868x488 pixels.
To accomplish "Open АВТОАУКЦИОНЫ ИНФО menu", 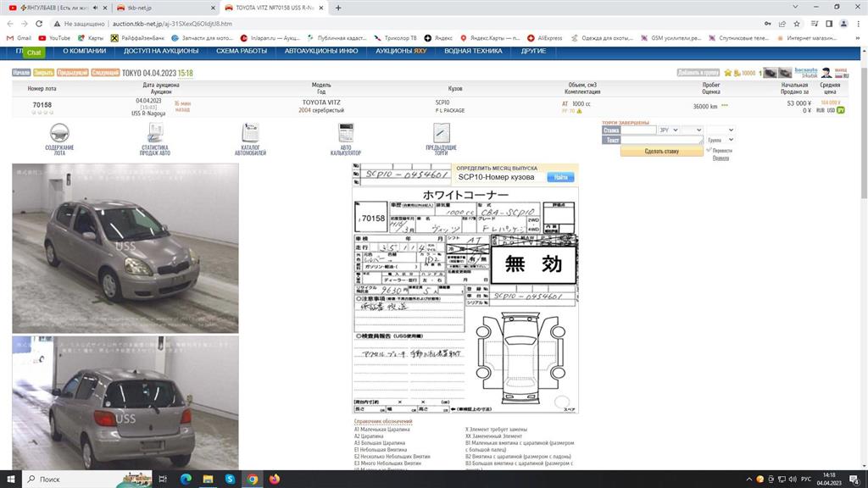I will [321, 51].
